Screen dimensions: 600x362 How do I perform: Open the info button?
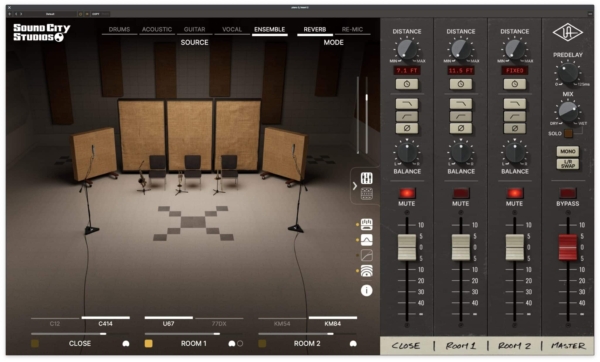(x=367, y=290)
